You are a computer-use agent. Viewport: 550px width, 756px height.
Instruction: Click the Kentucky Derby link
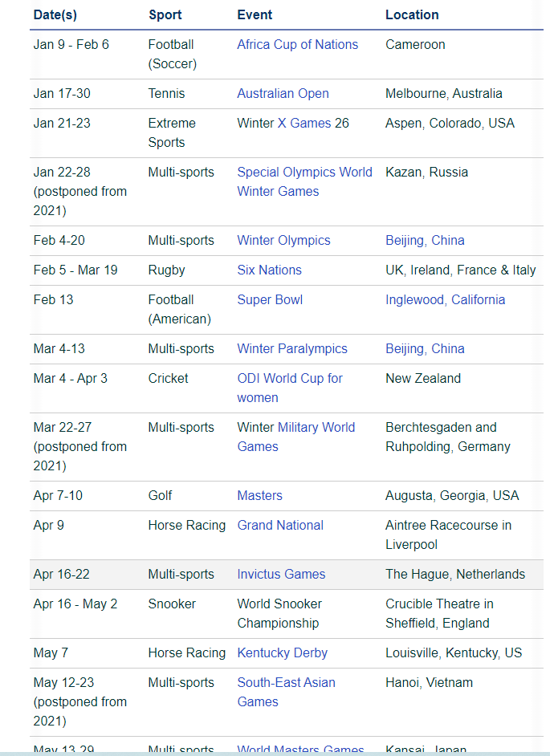tap(282, 653)
